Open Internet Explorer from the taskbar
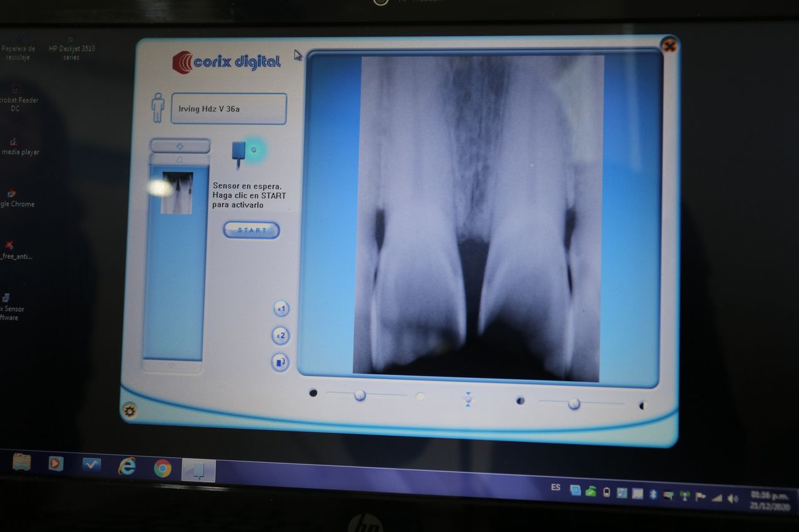The height and width of the screenshot is (532, 799). tap(127, 466)
